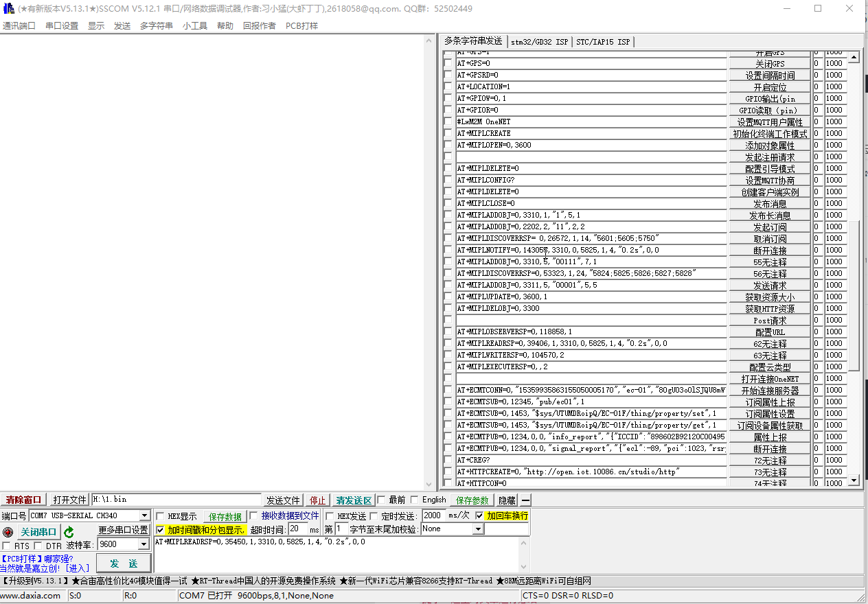The height and width of the screenshot is (604, 868).
Task: Click the command list vertical scrollbar thumb
Action: pyautogui.click(x=854, y=296)
